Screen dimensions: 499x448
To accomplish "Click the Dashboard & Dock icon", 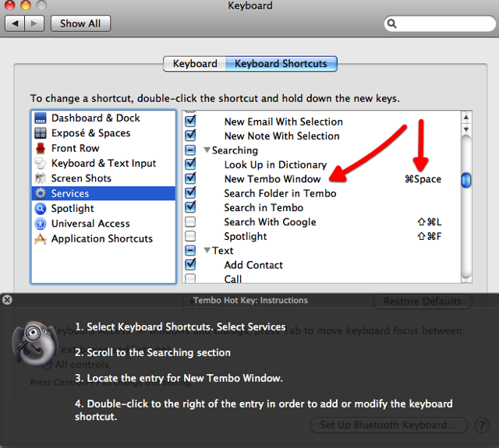I will click(41, 118).
